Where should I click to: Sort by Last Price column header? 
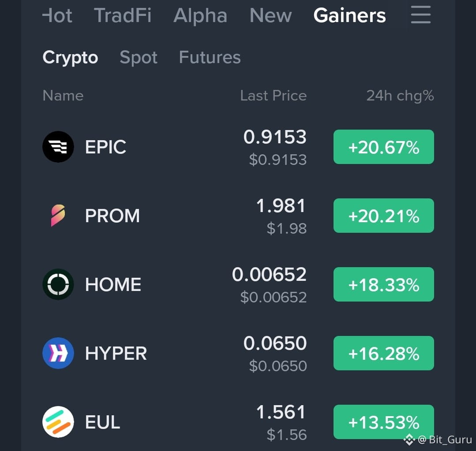[x=273, y=96]
